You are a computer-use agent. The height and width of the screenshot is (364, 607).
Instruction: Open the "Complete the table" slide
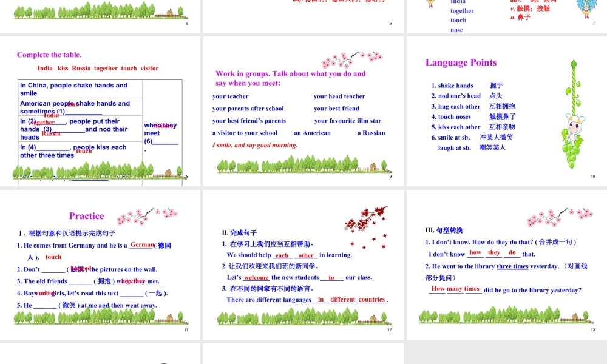(x=100, y=110)
